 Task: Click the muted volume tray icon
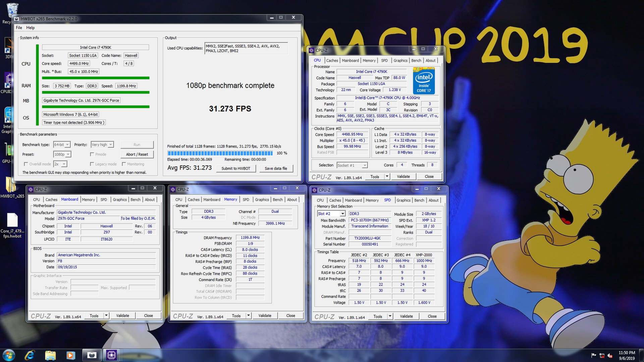(610, 356)
